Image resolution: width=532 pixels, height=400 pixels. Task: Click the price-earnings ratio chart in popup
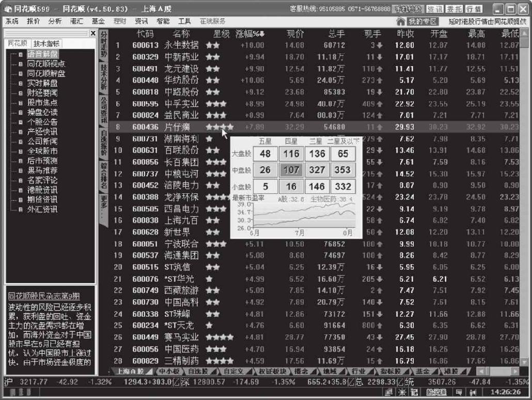point(304,214)
